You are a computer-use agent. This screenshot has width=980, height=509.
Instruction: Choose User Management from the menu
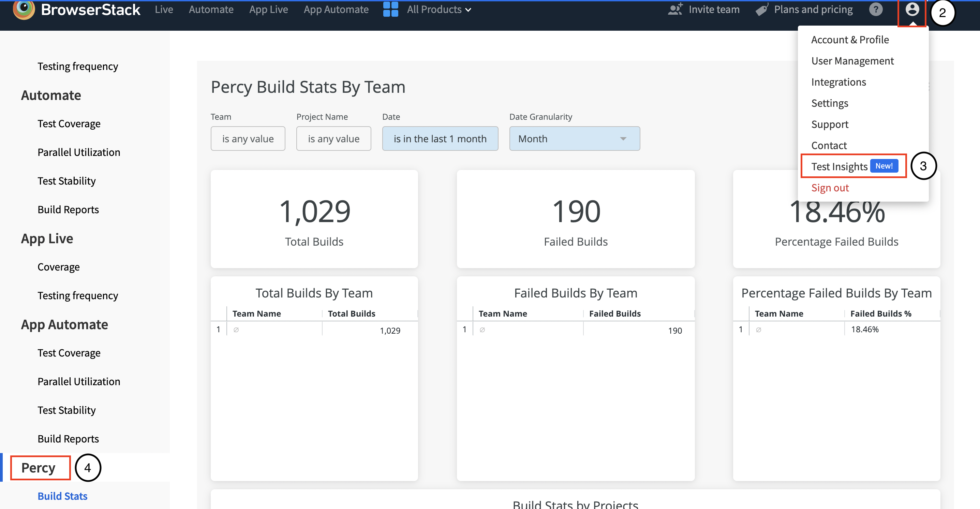pos(852,61)
